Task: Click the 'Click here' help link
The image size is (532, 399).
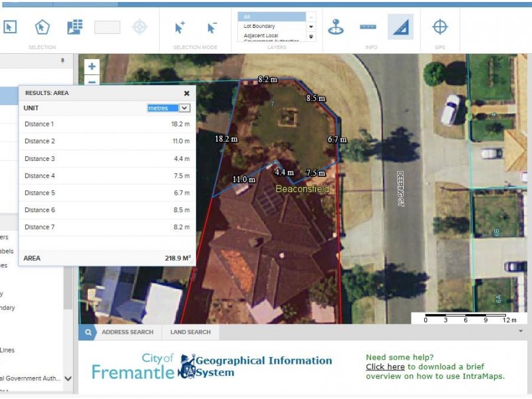Action: pyautogui.click(x=385, y=366)
